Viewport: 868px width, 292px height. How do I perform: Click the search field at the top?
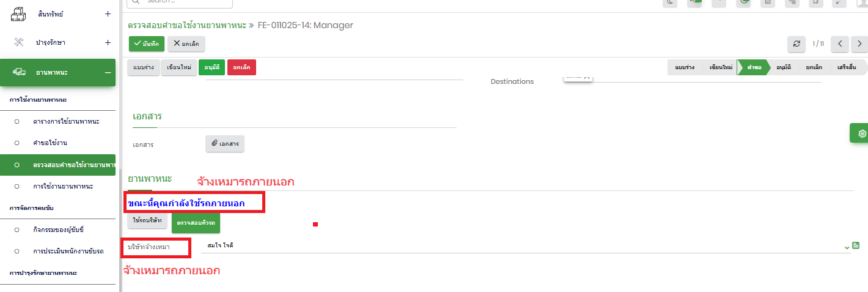coord(180,2)
